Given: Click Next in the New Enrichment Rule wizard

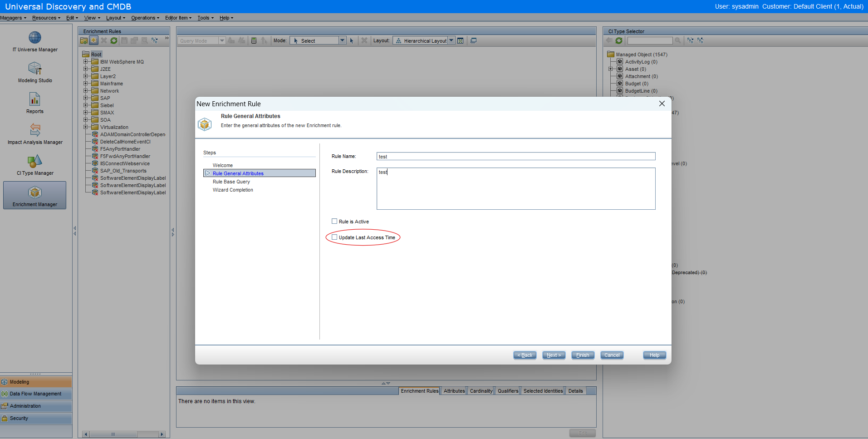Looking at the screenshot, I should click(554, 355).
